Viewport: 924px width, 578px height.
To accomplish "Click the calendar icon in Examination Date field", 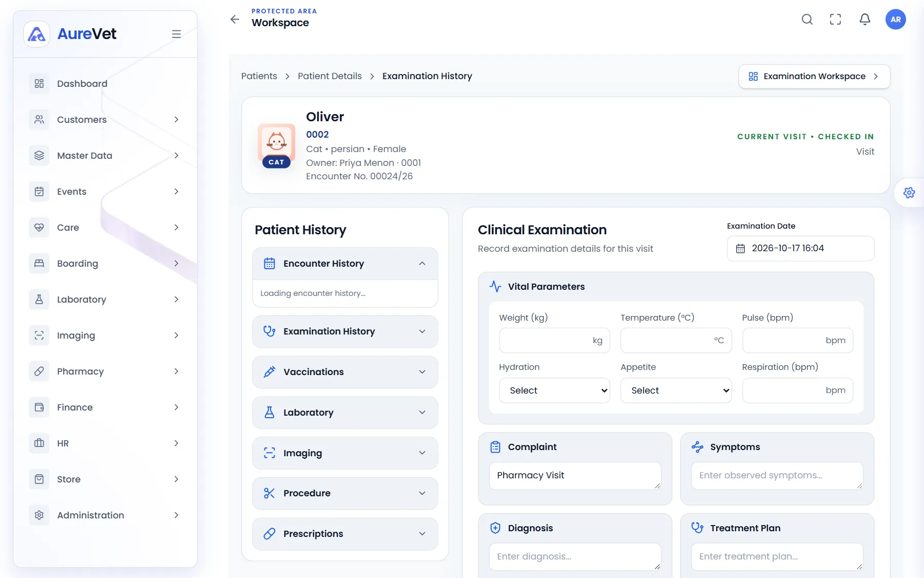I will [740, 249].
